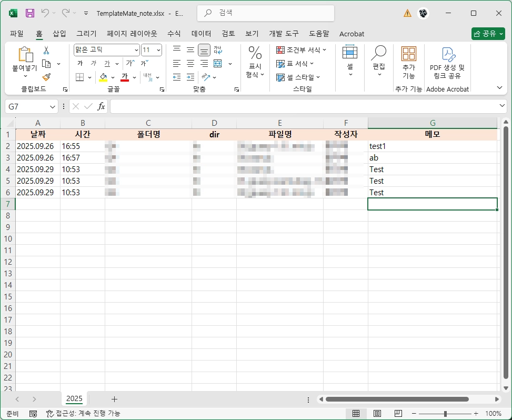Toggle italic formatting in the font group
Image resolution: width=512 pixels, height=420 pixels.
tap(93, 64)
